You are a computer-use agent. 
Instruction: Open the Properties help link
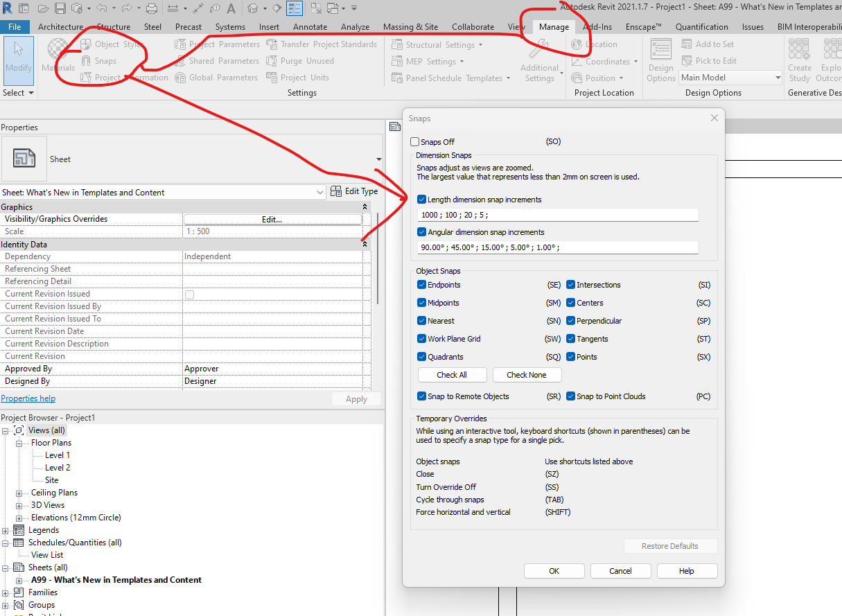[x=28, y=398]
